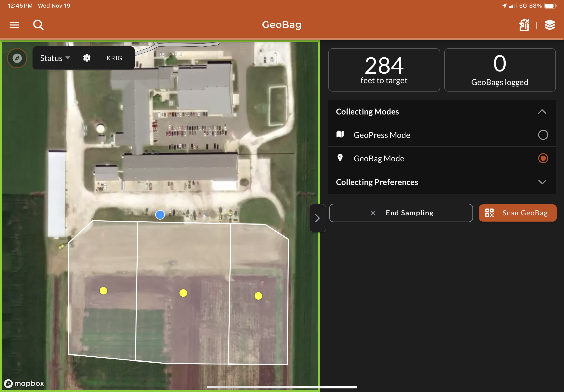Screen dimensions: 564x392
Task: Tap the home indicator bar
Action: (282, 387)
